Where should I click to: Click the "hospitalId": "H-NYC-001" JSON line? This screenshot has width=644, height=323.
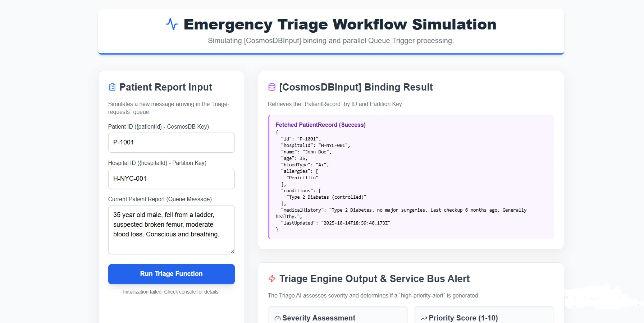point(315,146)
